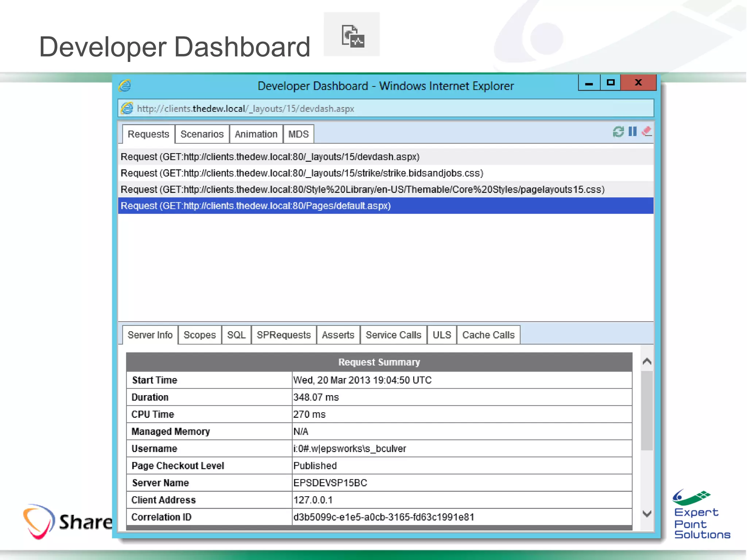The image size is (747, 560).
Task: Select the pagelayouts15.css request row
Action: pyautogui.click(x=386, y=190)
